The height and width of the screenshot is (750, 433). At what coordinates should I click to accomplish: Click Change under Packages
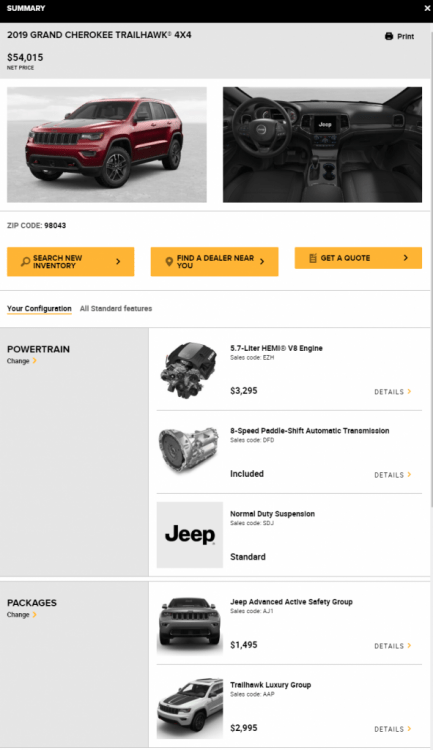coord(22,615)
